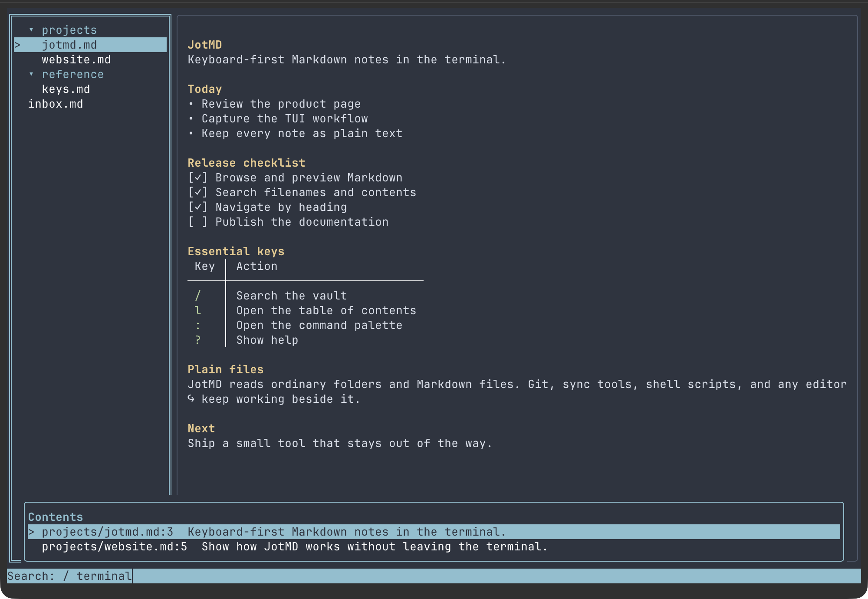Click the JotMD heading

point(205,45)
